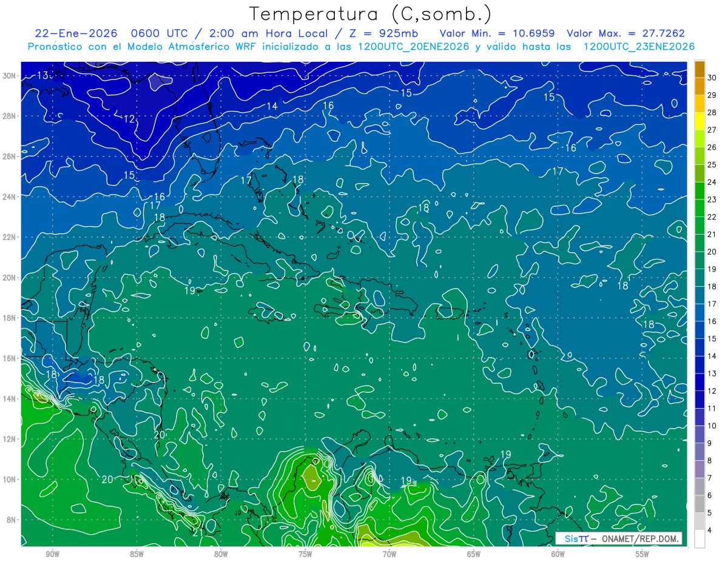Click the 70W longitude axis label
Viewport: 728px width, 562px height.
[x=389, y=554]
